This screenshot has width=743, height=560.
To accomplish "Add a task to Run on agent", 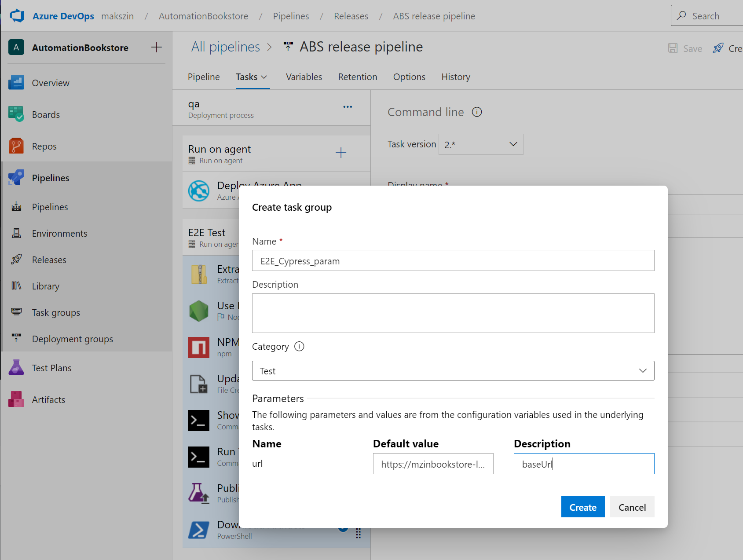I will pos(341,153).
